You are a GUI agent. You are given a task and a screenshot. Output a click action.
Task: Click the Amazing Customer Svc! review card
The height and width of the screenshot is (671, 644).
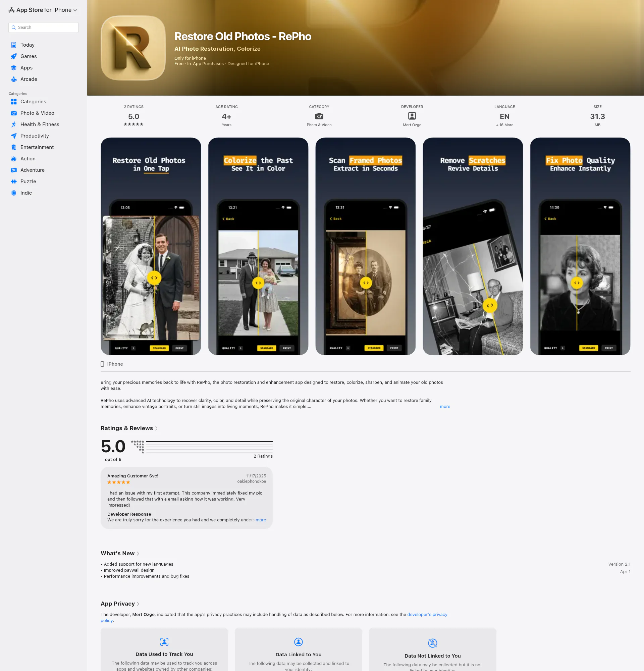click(186, 498)
